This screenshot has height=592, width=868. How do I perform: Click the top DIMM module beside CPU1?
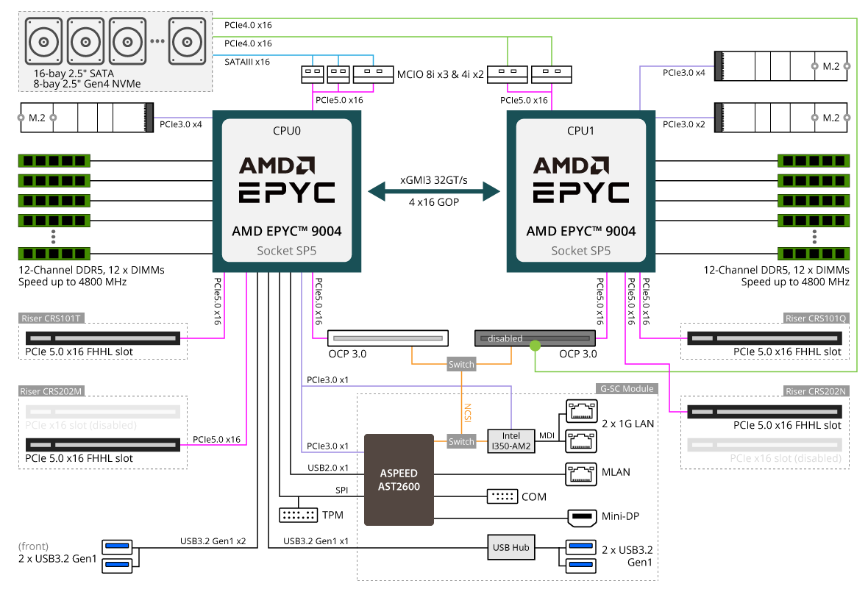coord(813,160)
